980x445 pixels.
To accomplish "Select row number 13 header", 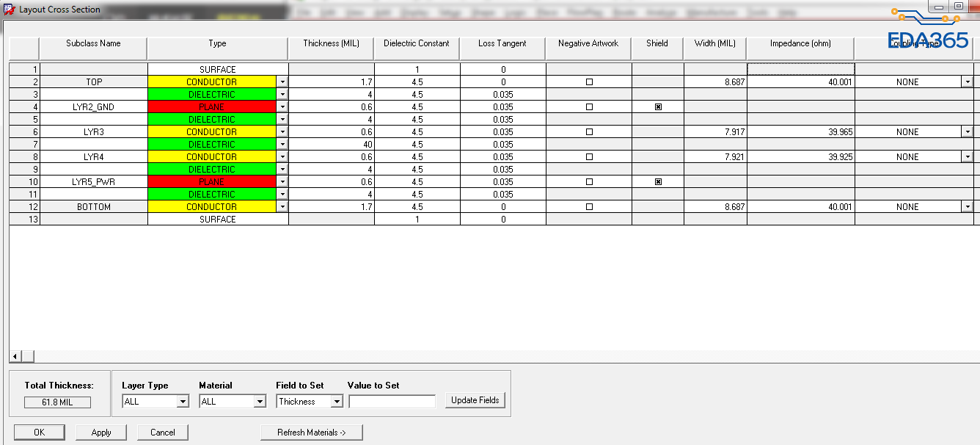I will [24, 220].
